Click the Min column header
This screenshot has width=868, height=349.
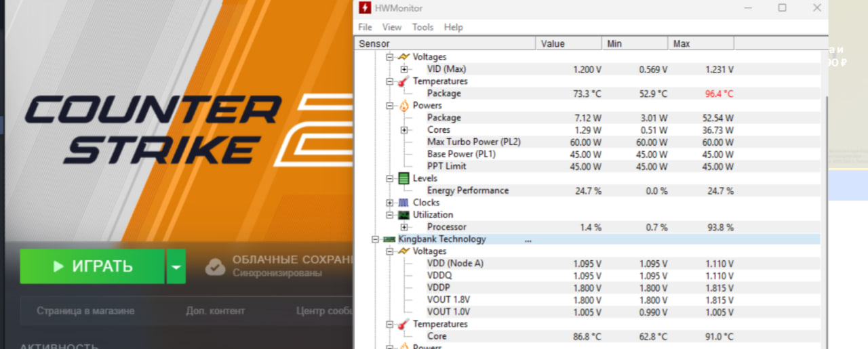pos(635,43)
